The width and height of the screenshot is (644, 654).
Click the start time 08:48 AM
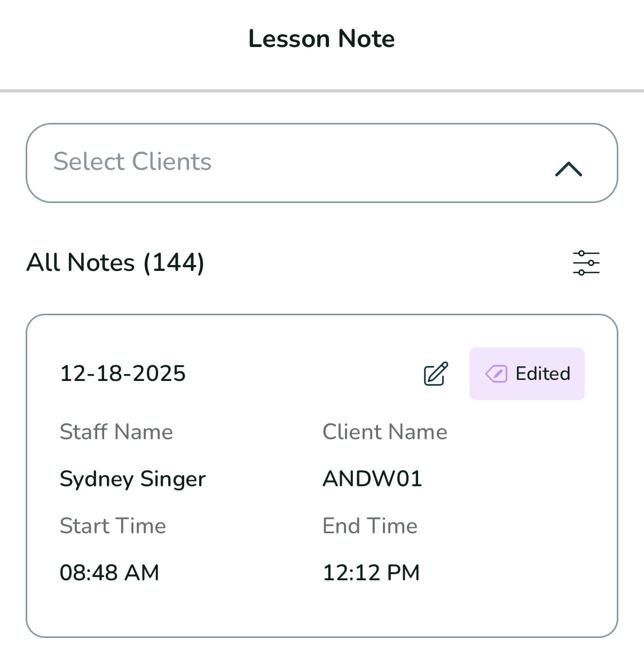click(x=109, y=573)
